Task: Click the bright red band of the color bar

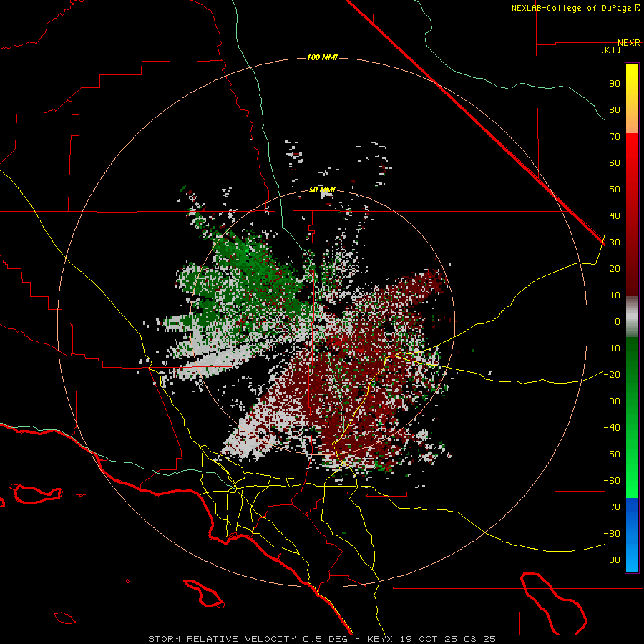Action: click(x=632, y=145)
